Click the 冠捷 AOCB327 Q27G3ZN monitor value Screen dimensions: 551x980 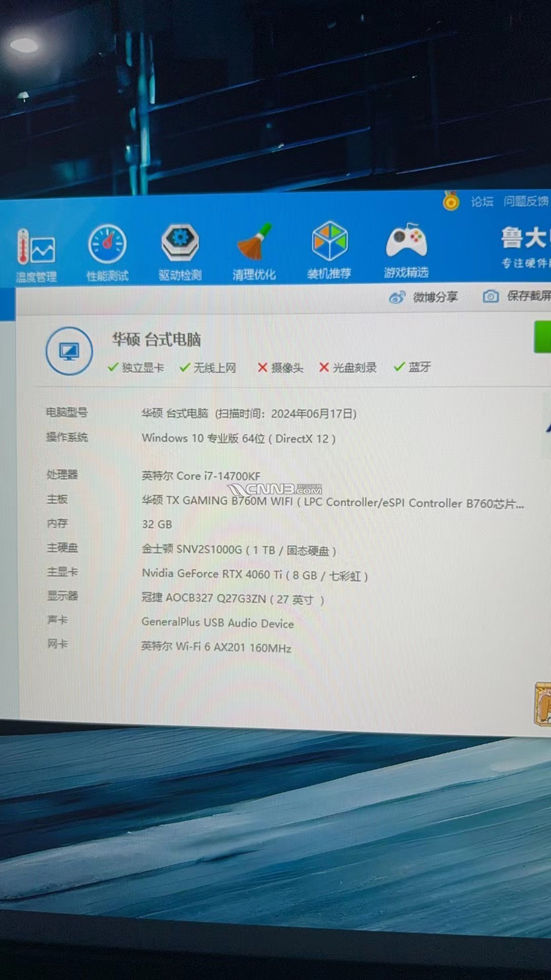pos(233,599)
